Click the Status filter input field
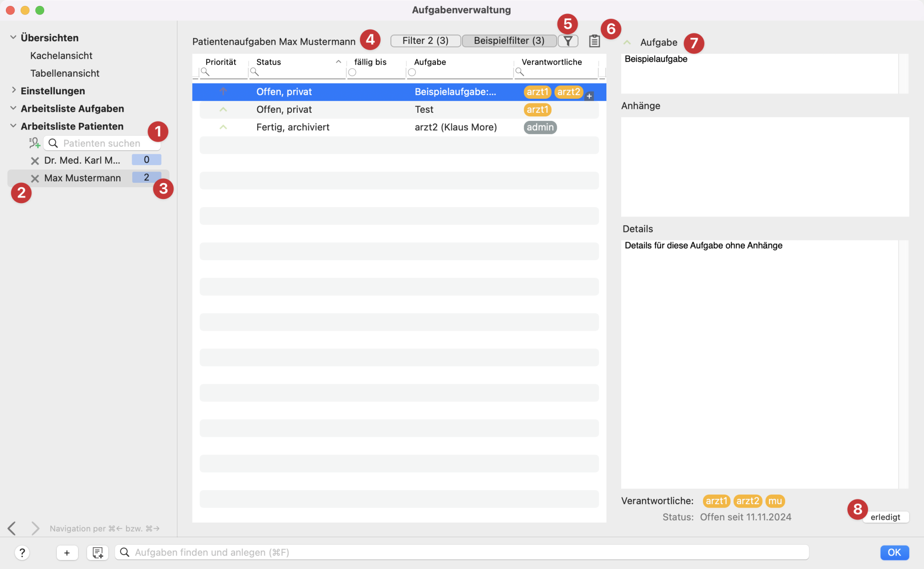The height and width of the screenshot is (569, 924). pyautogui.click(x=298, y=72)
